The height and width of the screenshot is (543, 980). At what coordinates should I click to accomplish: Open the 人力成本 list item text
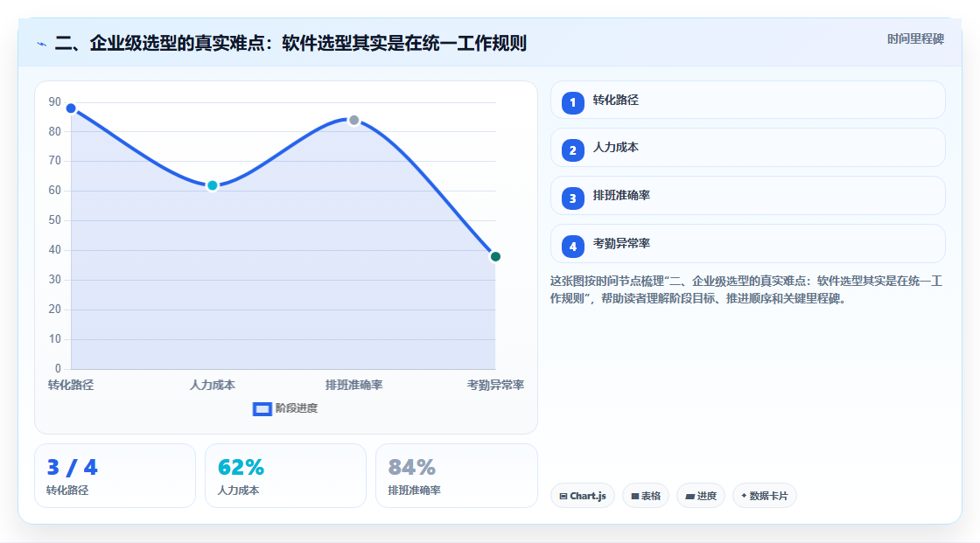(x=616, y=148)
